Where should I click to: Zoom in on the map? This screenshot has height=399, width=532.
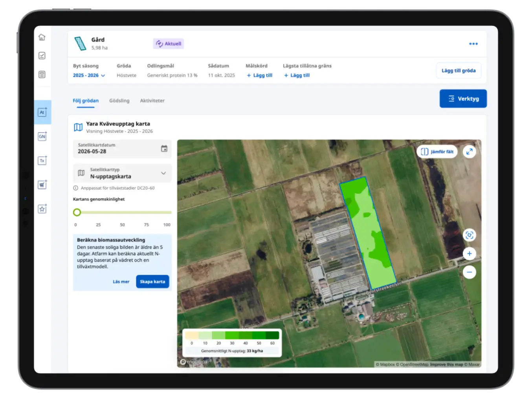click(469, 254)
